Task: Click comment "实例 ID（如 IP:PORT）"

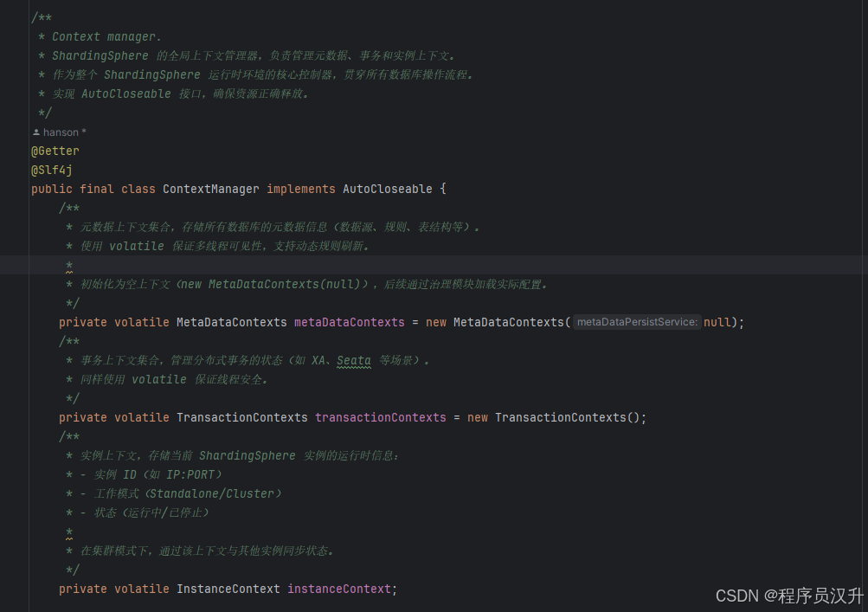Action: click(x=158, y=474)
